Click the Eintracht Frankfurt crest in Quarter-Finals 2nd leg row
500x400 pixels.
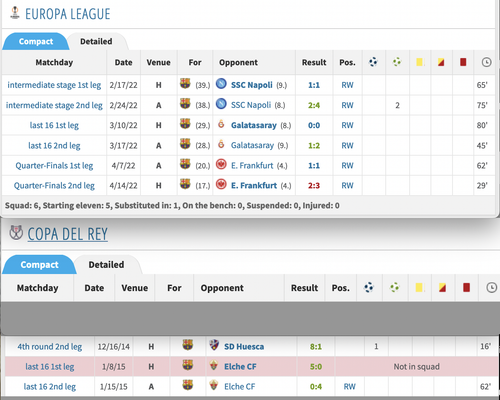(x=221, y=184)
